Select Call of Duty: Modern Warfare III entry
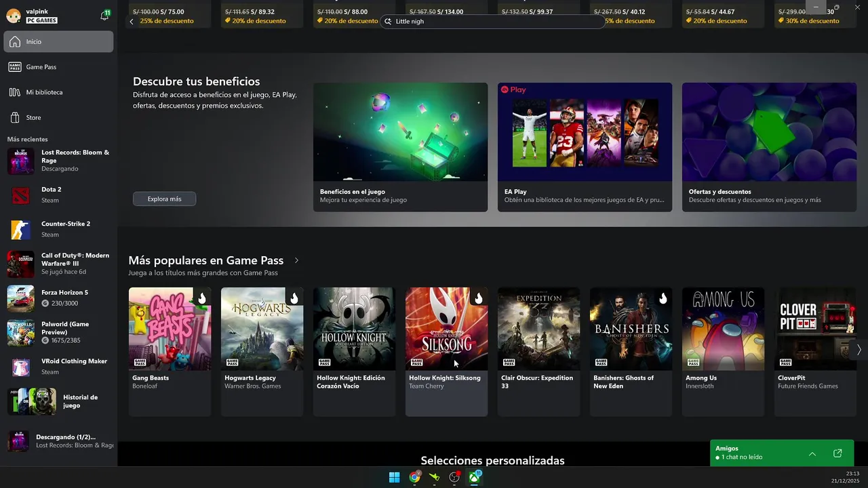This screenshot has height=488, width=868. [x=58, y=264]
